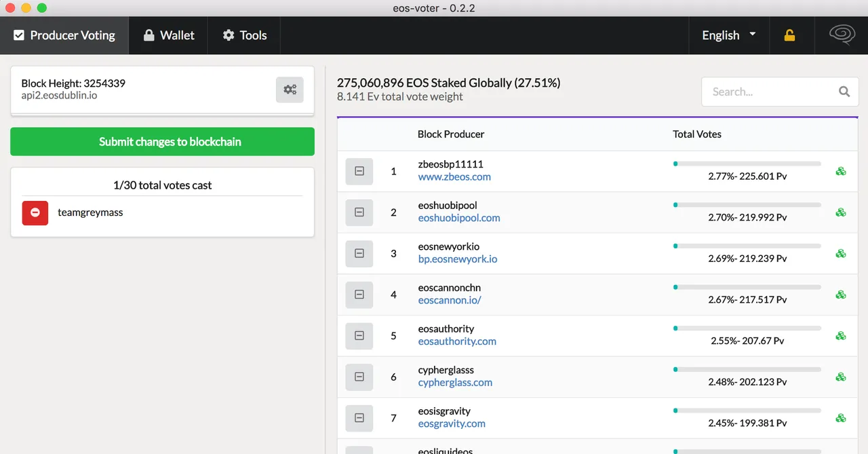Open the eosgravity.com link

click(x=452, y=423)
